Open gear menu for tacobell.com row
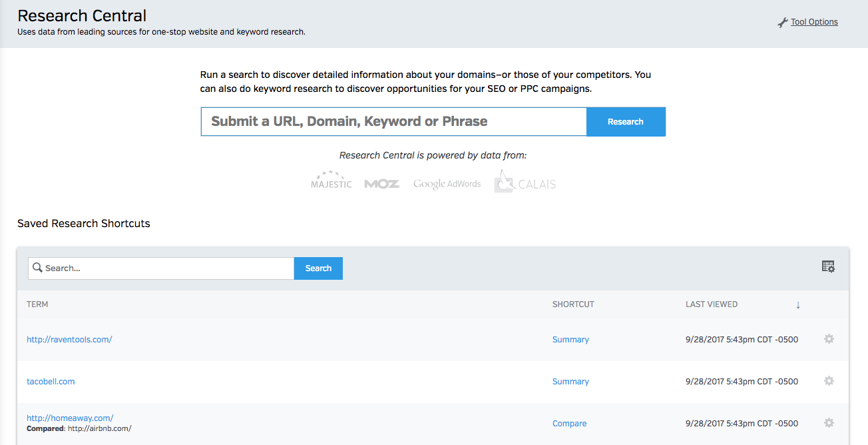This screenshot has height=445, width=868. coord(829,381)
